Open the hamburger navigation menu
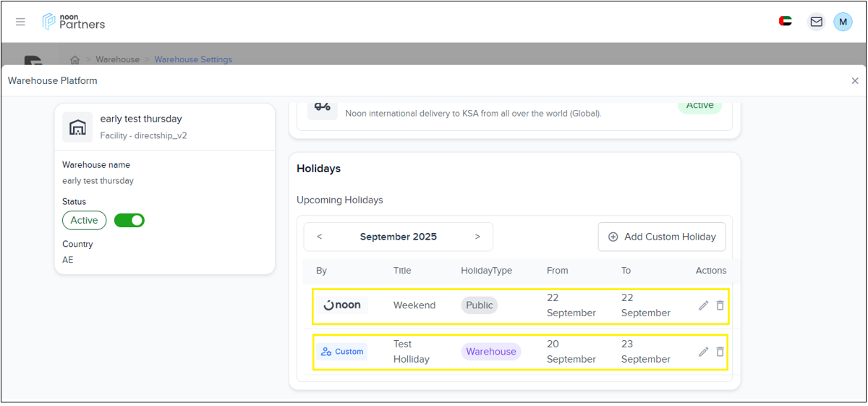868x406 pixels. 20,22
